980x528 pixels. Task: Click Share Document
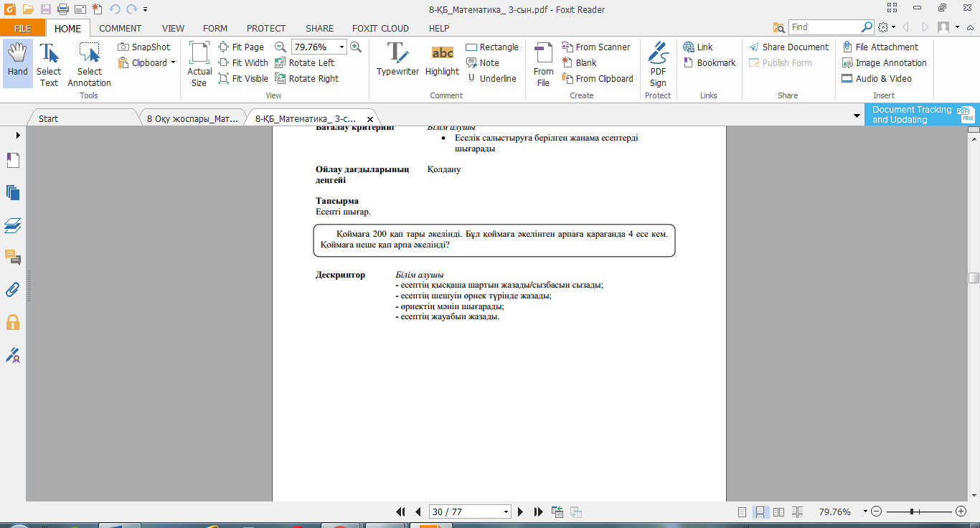tap(789, 47)
